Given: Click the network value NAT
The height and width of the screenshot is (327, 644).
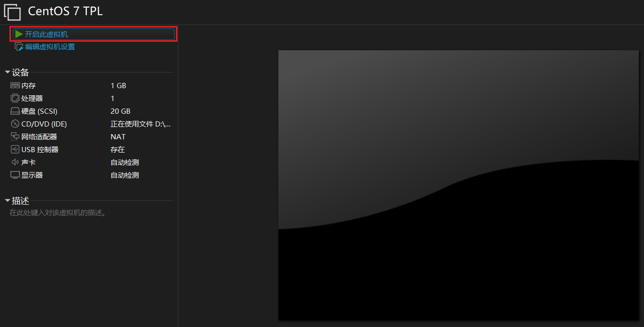Looking at the screenshot, I should pyautogui.click(x=118, y=137).
